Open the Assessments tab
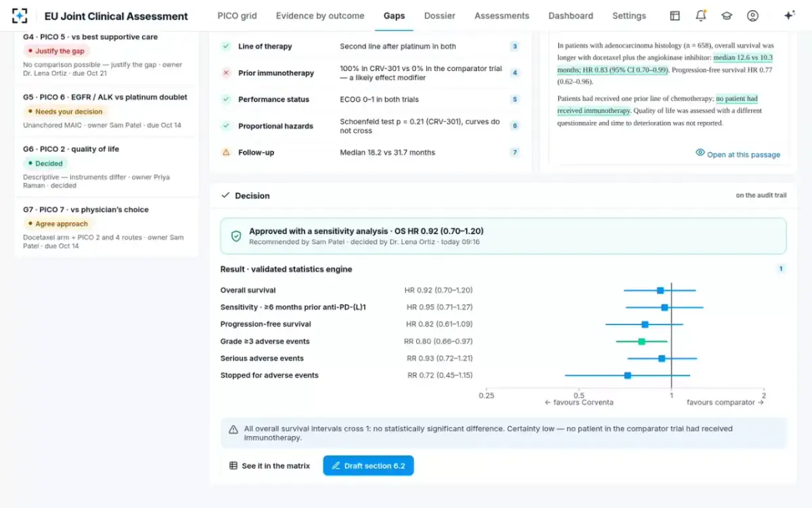The width and height of the screenshot is (812, 508). pos(501,16)
